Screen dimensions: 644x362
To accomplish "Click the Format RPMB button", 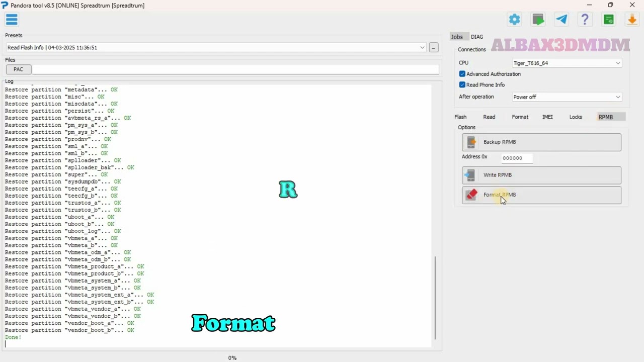I will (541, 195).
